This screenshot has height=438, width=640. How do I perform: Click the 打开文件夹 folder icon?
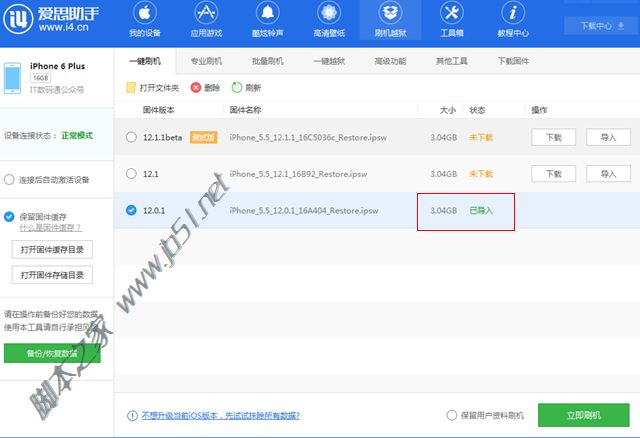click(x=131, y=87)
